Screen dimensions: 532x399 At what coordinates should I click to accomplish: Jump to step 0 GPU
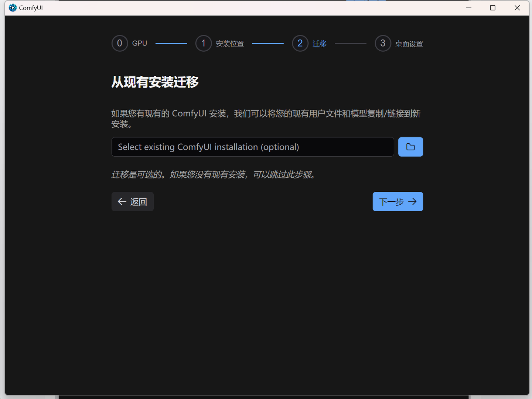tap(129, 44)
